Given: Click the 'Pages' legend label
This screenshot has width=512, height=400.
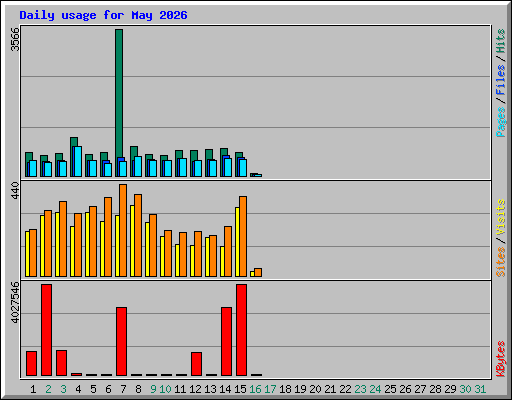Looking at the screenshot, I should (x=501, y=122).
